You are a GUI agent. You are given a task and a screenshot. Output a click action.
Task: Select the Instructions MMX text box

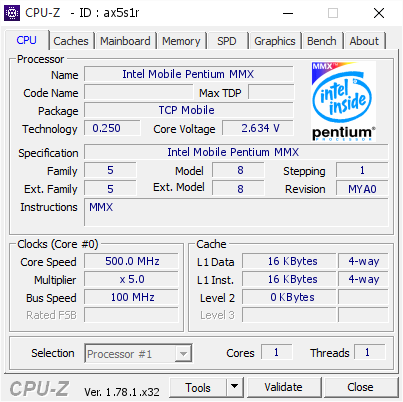pyautogui.click(x=236, y=212)
